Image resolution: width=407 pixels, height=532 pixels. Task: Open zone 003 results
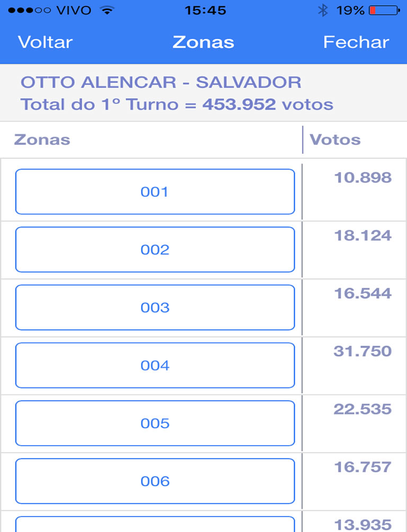(x=155, y=307)
